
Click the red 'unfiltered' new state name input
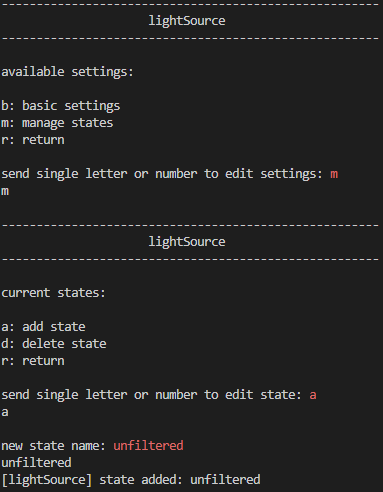pyautogui.click(x=148, y=446)
